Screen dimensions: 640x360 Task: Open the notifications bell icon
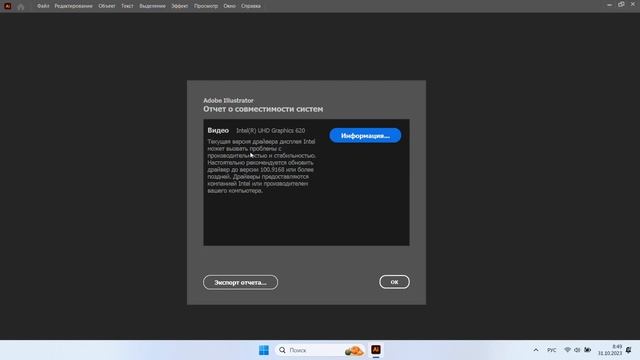pyautogui.click(x=629, y=350)
